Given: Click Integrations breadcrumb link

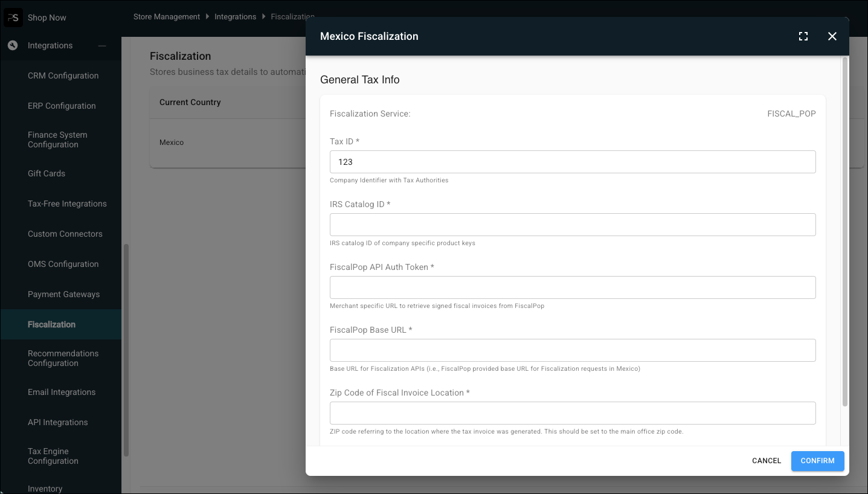Looking at the screenshot, I should 235,17.
